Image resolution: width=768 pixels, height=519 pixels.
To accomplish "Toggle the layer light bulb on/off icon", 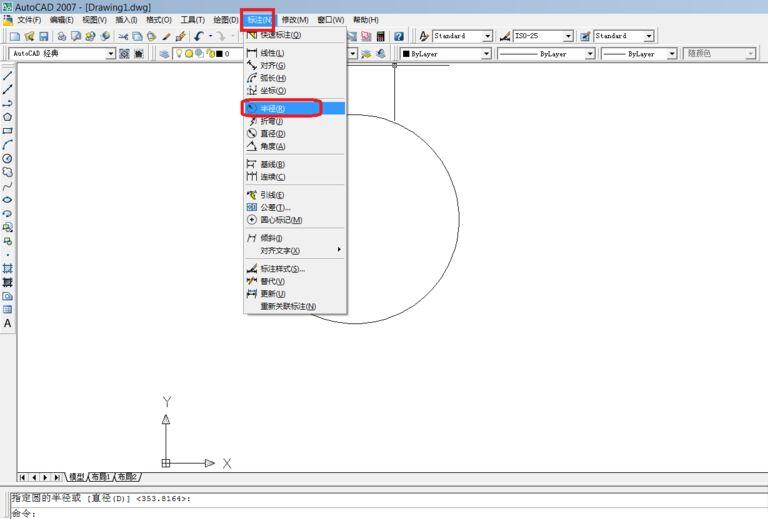I will click(x=176, y=54).
